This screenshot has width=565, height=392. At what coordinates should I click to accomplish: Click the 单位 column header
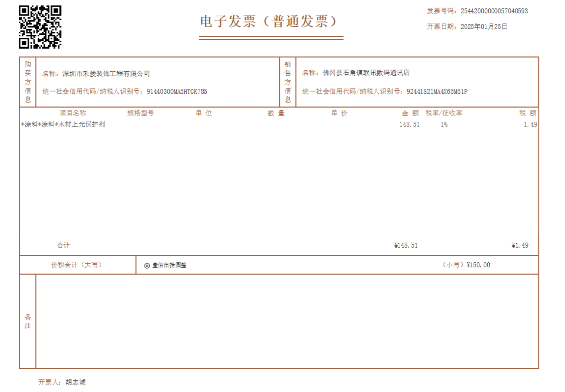click(204, 113)
